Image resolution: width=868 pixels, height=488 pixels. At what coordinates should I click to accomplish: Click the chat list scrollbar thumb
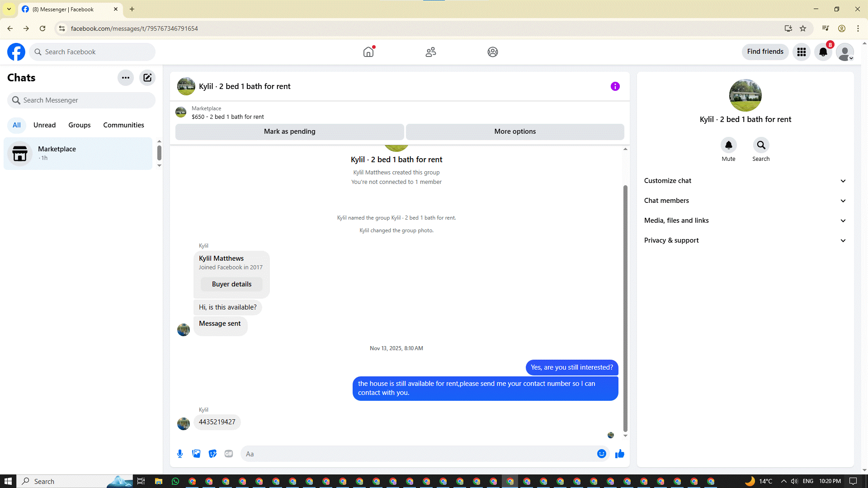coord(159,153)
